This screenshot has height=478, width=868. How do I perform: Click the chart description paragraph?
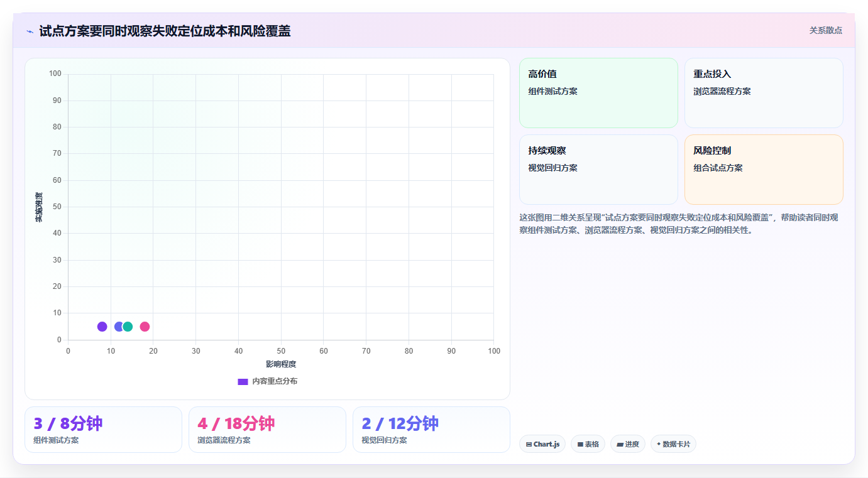681,224
